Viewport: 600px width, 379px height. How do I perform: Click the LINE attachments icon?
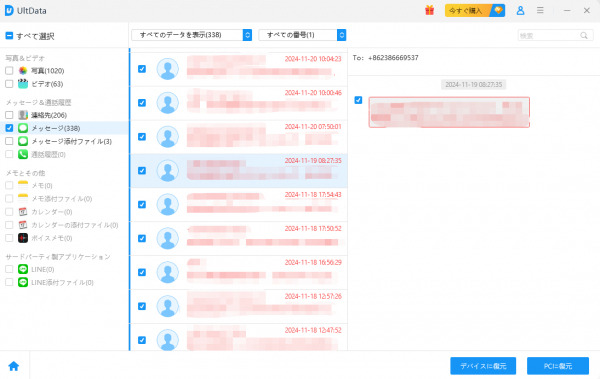point(23,282)
